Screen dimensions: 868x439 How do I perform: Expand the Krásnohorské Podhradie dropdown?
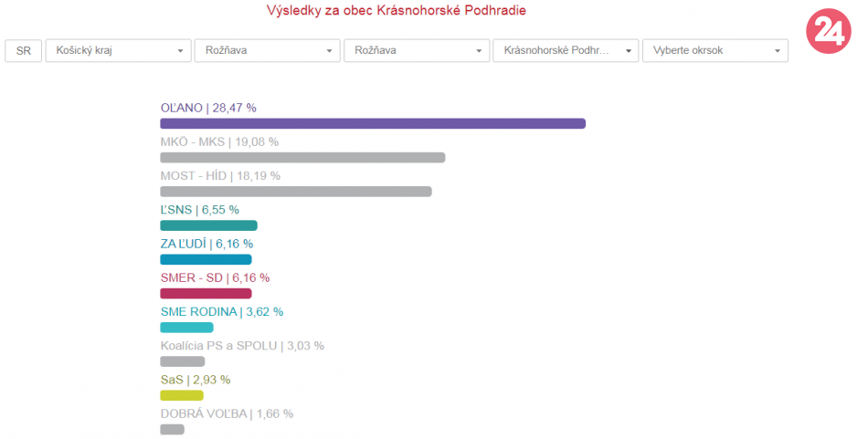pos(565,51)
